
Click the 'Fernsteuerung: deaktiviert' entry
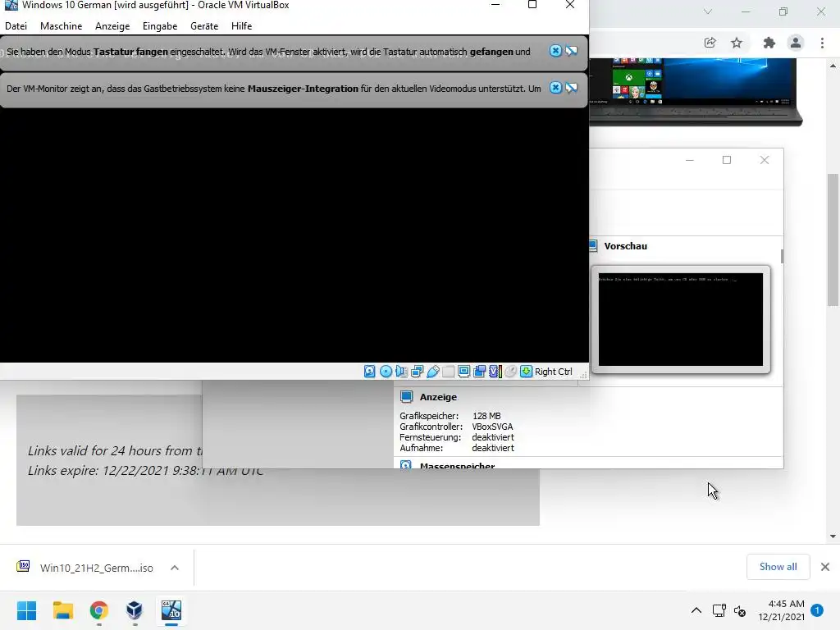pyautogui.click(x=457, y=437)
